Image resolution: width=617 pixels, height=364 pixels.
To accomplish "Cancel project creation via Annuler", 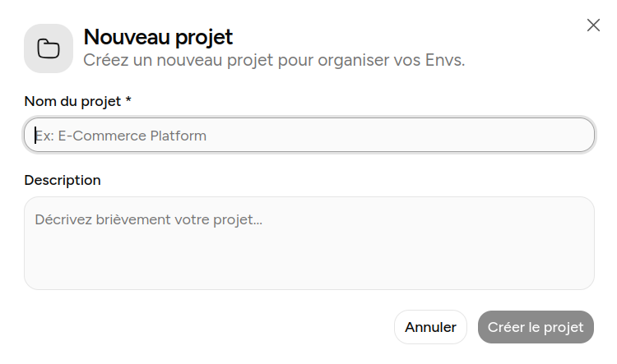I will coord(430,327).
